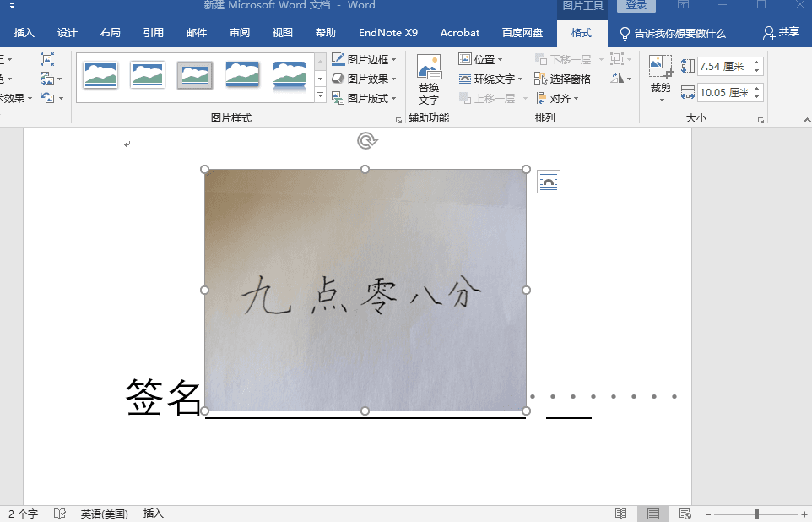This screenshot has width=812, height=522.
Task: Select the fifth reflected picture style
Action: (290, 76)
